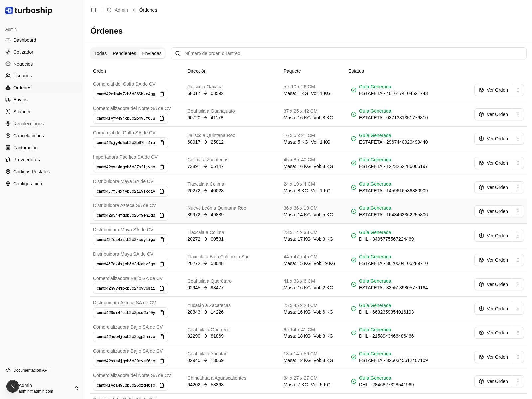Viewport: 532px width, 399px height.
Task: Toggle the sidebar collapse icon
Action: pos(94,10)
